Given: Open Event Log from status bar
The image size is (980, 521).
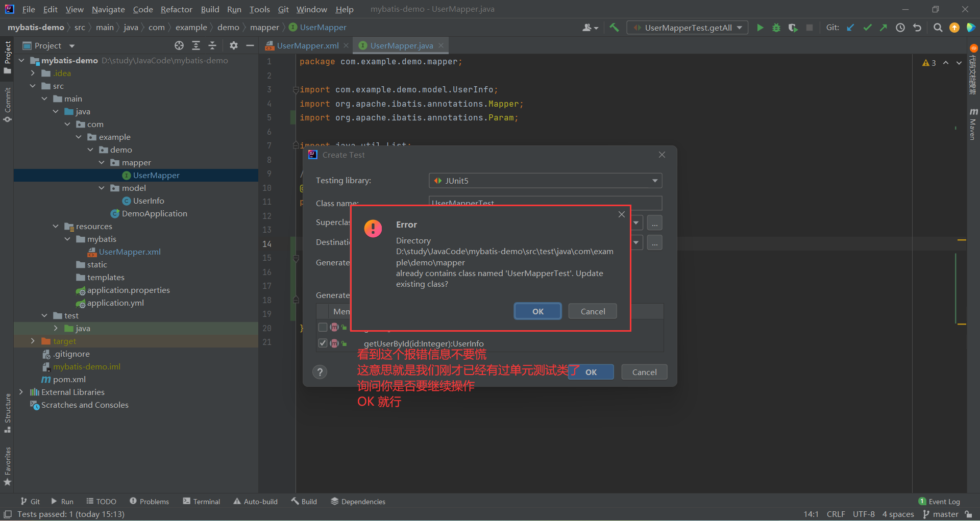Looking at the screenshot, I should point(939,502).
